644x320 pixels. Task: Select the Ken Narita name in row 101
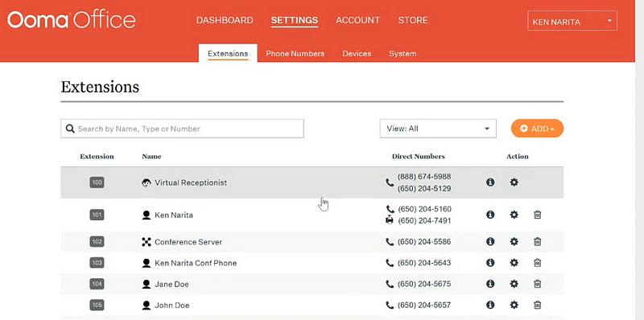174,215
